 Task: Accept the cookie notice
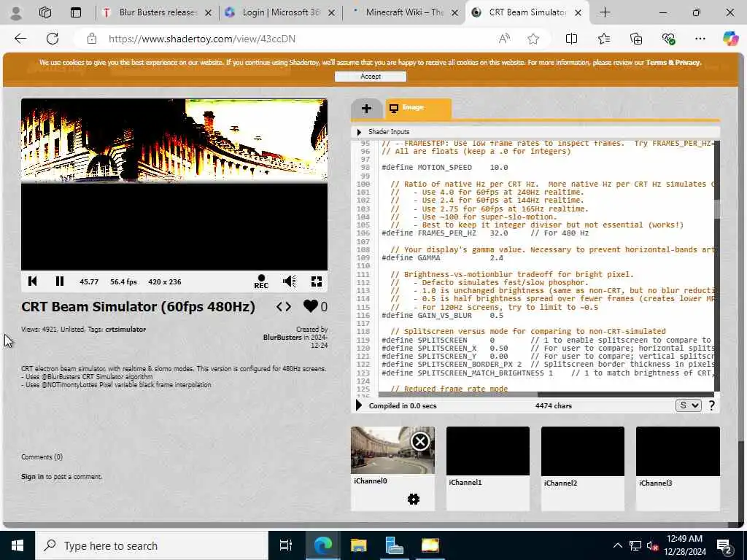point(371,76)
